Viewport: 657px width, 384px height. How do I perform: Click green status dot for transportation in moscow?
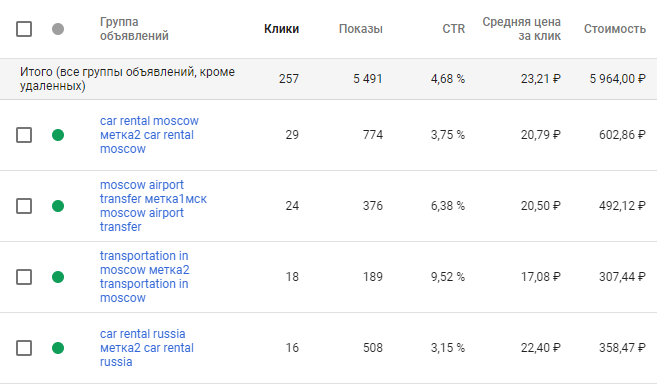pyautogui.click(x=58, y=277)
